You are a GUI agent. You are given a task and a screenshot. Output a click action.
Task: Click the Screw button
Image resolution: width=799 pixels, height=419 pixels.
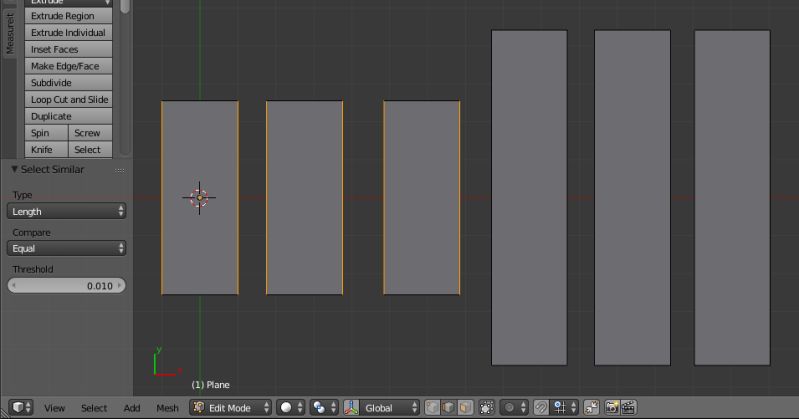90,133
